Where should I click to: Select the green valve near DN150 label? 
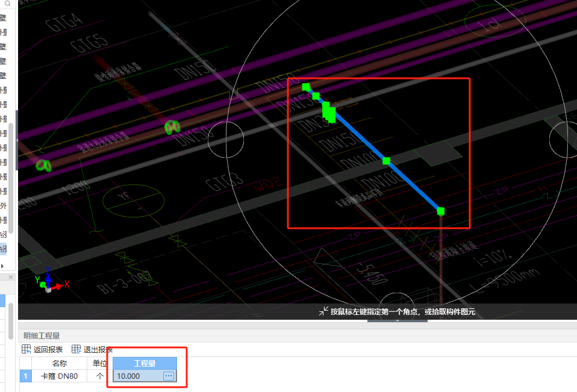click(172, 127)
